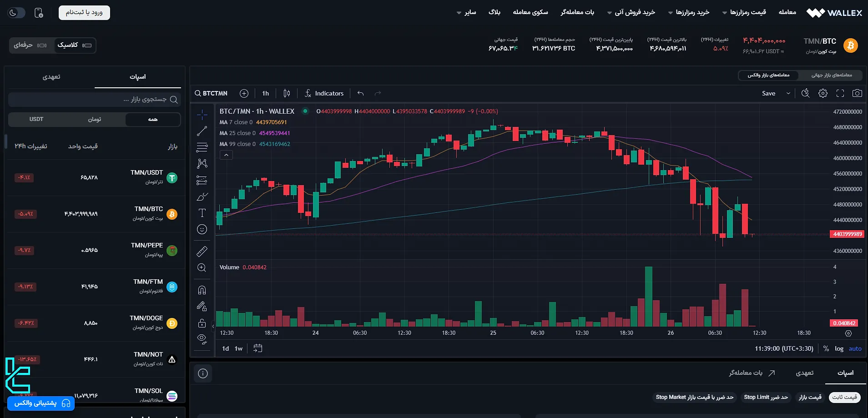Viewport: 868px width, 418px height.
Task: Switch to the تعهدی market tab
Action: pos(51,77)
